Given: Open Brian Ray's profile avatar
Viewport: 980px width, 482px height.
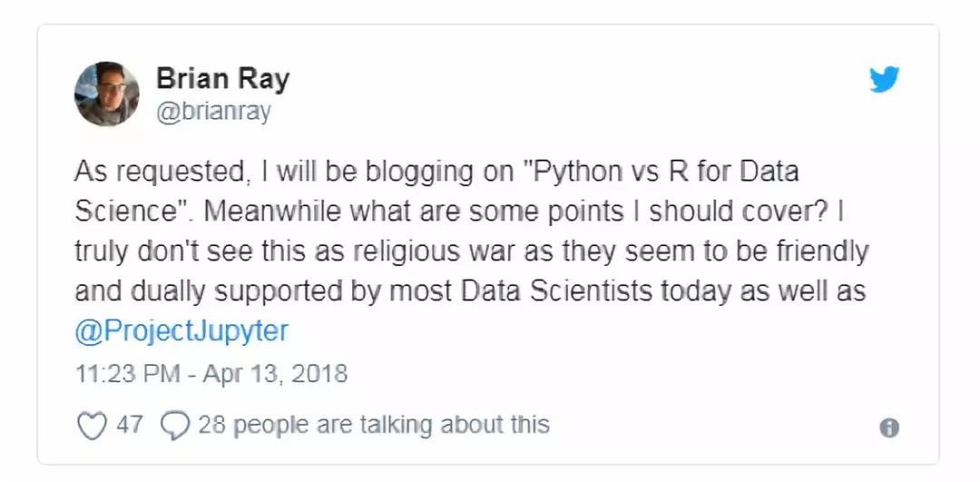Looking at the screenshot, I should pos(107,93).
